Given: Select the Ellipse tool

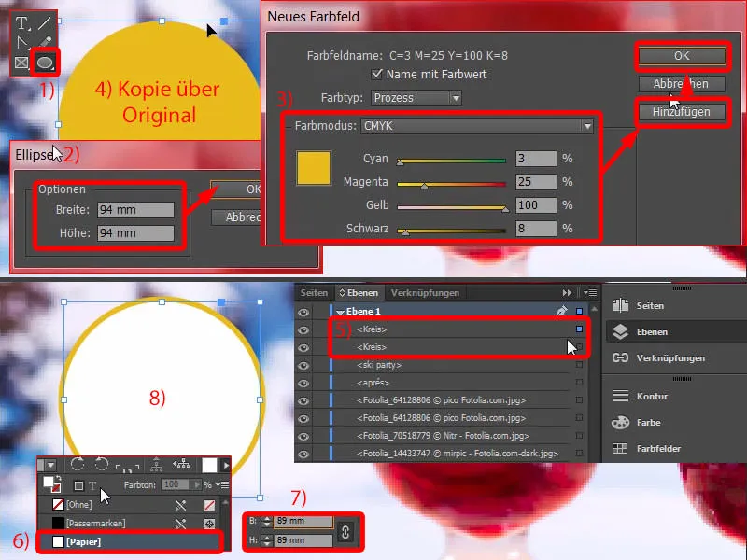Looking at the screenshot, I should (45, 63).
